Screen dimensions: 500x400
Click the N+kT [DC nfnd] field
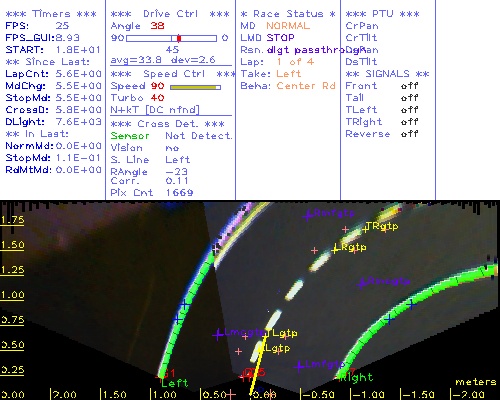point(155,110)
